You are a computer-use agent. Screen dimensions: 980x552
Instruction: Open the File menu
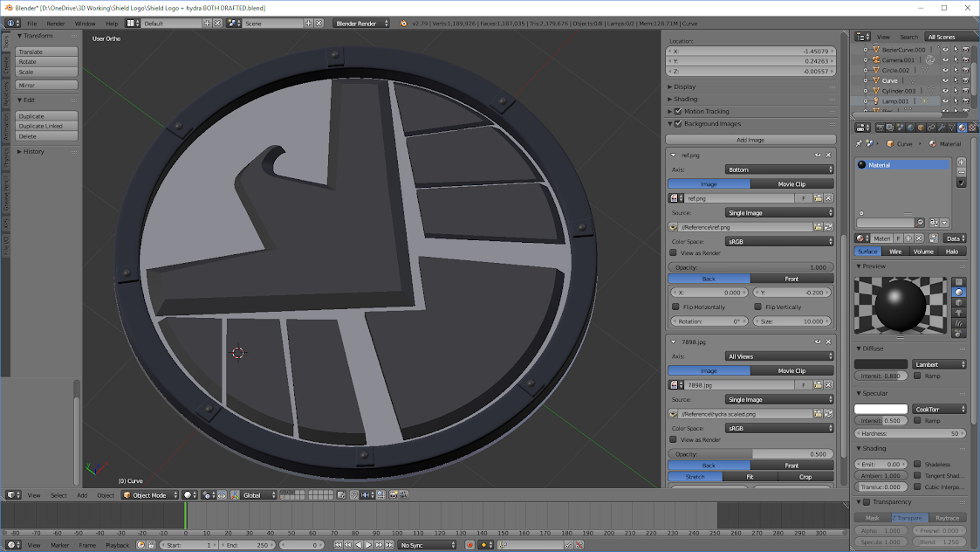(32, 24)
